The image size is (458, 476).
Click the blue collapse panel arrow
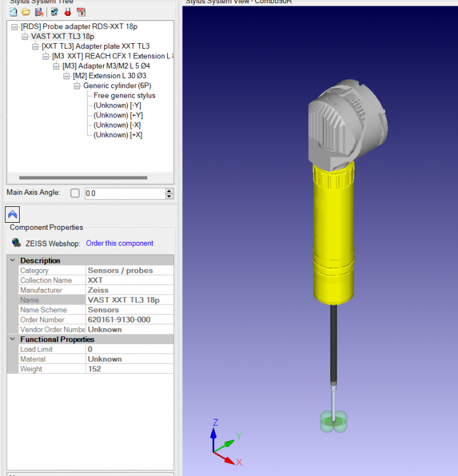[12, 215]
